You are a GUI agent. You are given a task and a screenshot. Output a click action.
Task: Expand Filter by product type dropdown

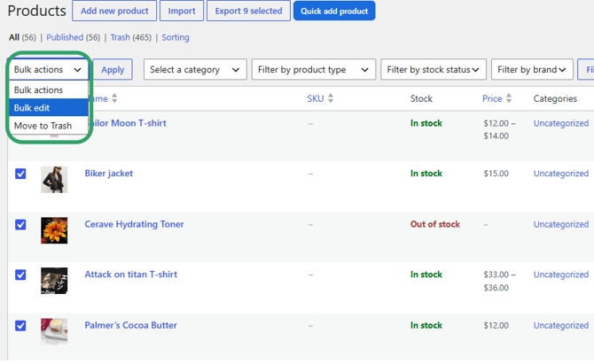(x=314, y=70)
